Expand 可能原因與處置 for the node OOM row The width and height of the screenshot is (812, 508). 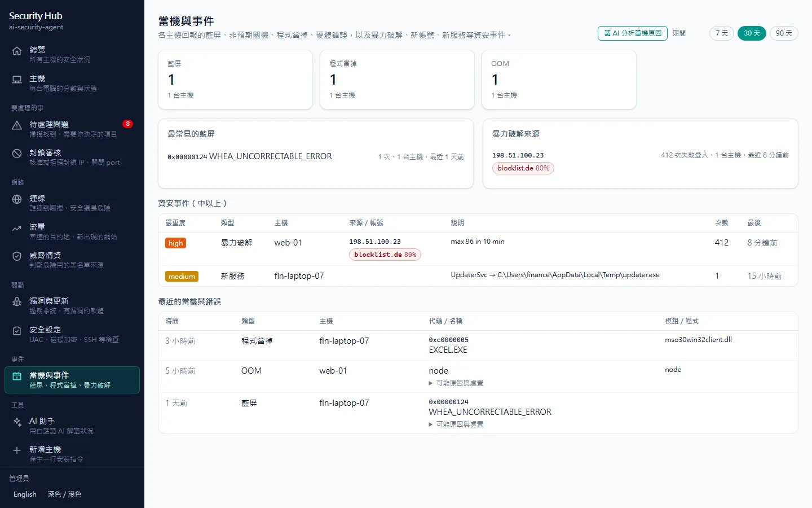pyautogui.click(x=456, y=383)
